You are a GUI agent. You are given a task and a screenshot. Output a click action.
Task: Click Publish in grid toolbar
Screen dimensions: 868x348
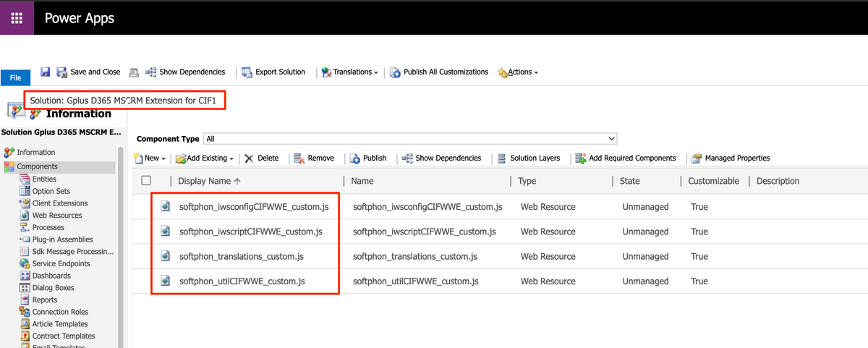click(x=368, y=158)
